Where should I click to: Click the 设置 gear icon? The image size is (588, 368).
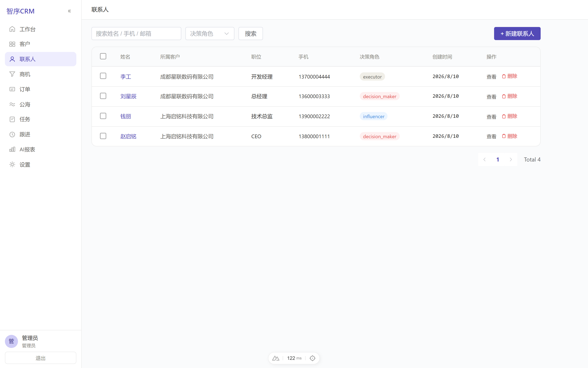click(12, 164)
